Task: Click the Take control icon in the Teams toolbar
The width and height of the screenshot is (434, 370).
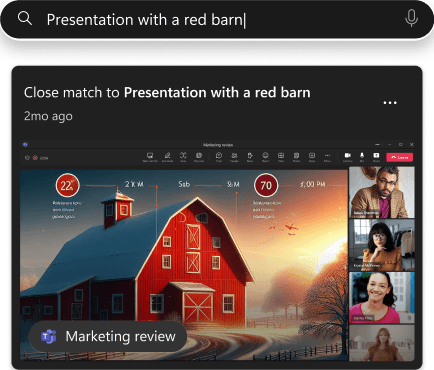Action: point(150,157)
